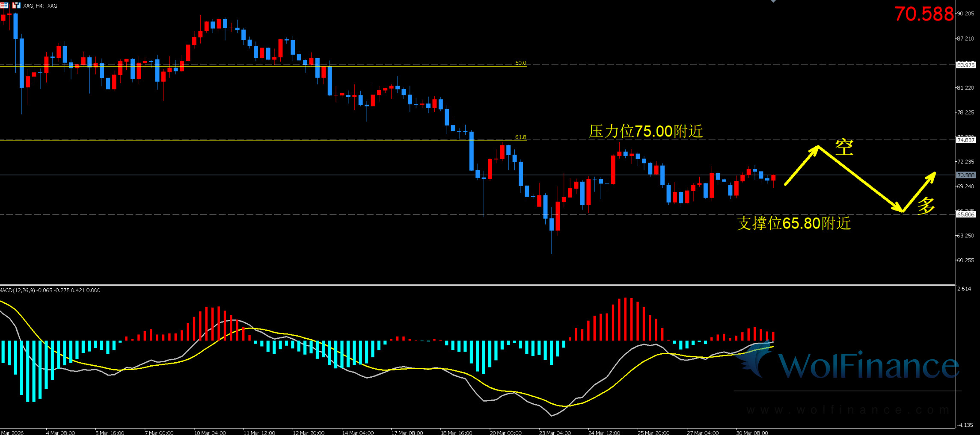This screenshot has height=435, width=980.
Task: Select the 支撑位65.80附近 support text label
Action: click(793, 223)
